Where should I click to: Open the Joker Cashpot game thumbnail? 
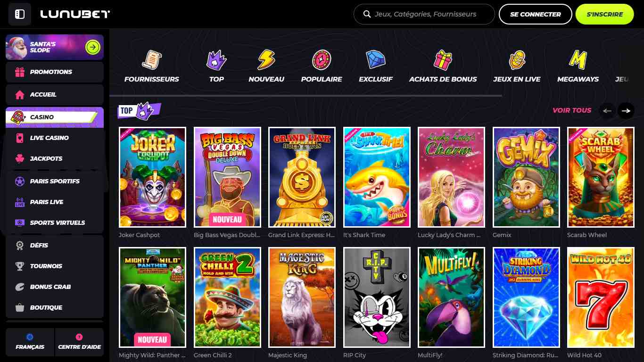(x=152, y=177)
